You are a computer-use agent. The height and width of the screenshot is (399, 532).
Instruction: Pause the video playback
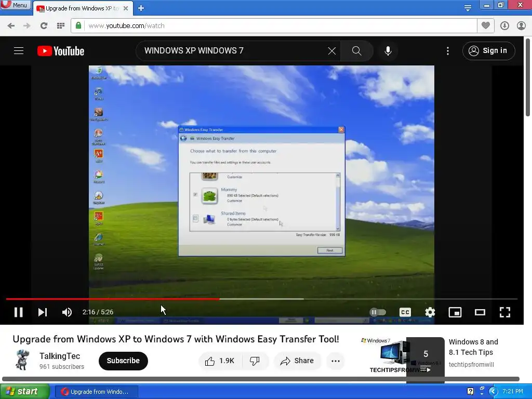(x=18, y=312)
